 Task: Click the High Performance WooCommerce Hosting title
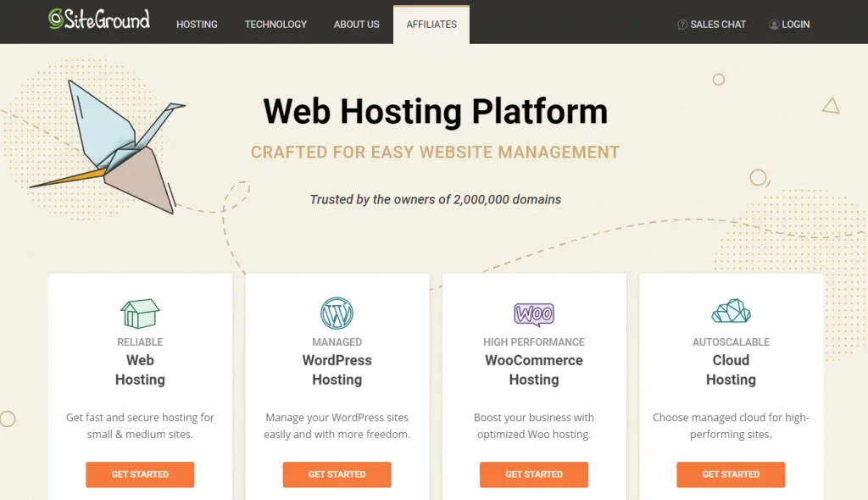(534, 361)
